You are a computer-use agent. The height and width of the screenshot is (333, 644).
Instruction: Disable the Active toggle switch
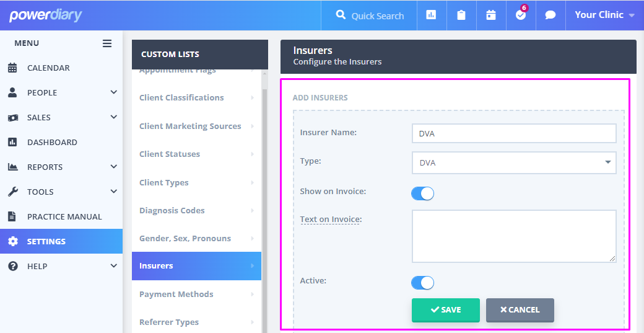422,283
